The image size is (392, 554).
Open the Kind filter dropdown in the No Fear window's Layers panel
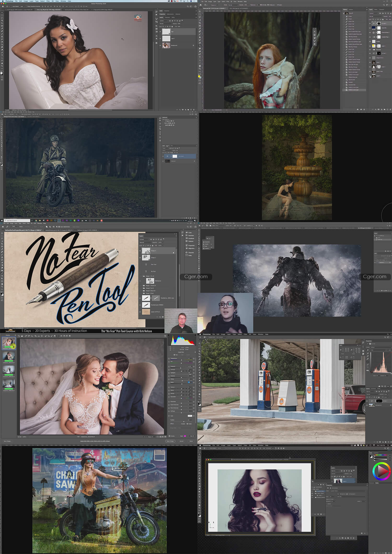[x=144, y=239]
